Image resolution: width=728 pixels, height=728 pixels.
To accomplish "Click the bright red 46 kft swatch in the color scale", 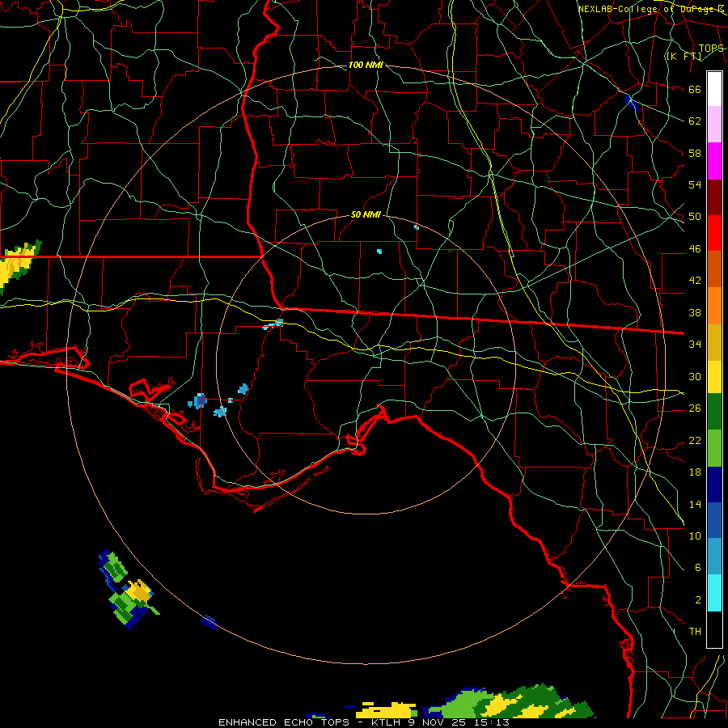I will coord(714,233).
